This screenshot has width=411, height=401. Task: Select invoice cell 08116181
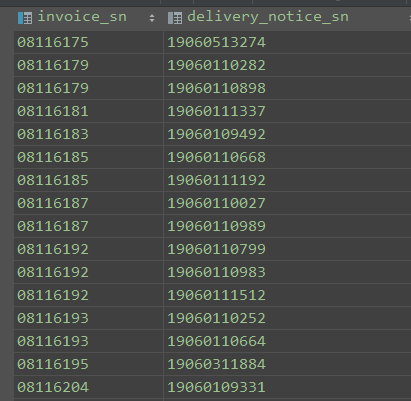click(x=89, y=111)
